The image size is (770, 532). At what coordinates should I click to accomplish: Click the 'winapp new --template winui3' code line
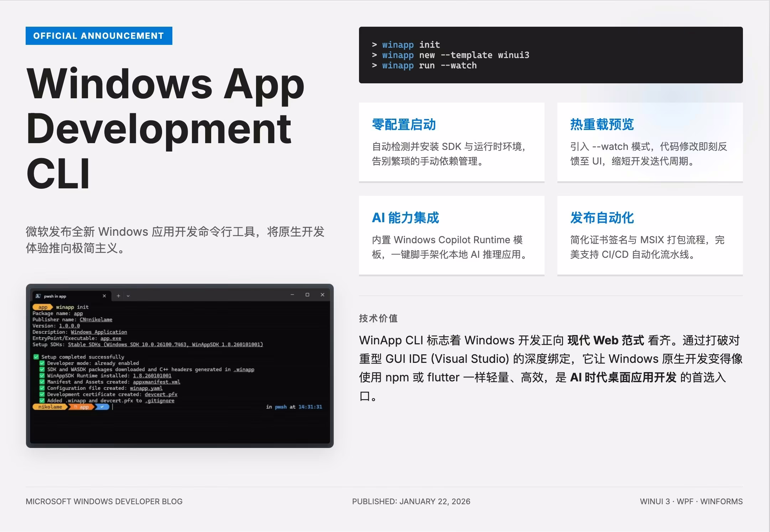point(456,55)
